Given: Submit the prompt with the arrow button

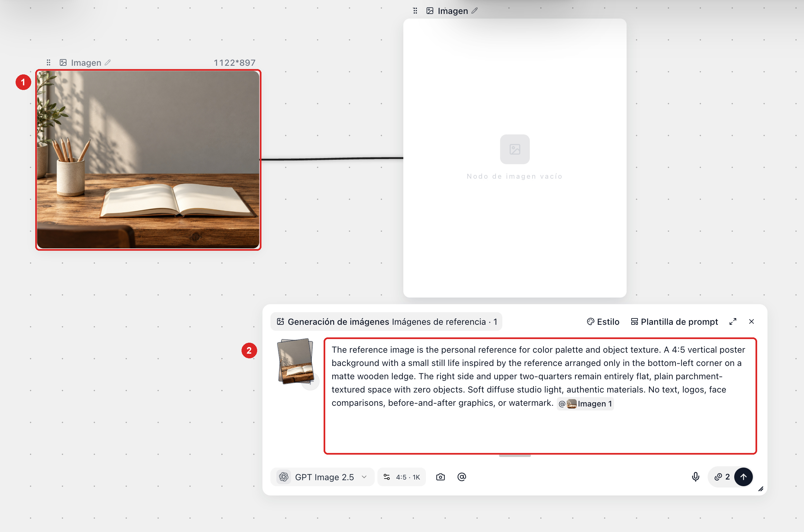Looking at the screenshot, I should tap(743, 477).
